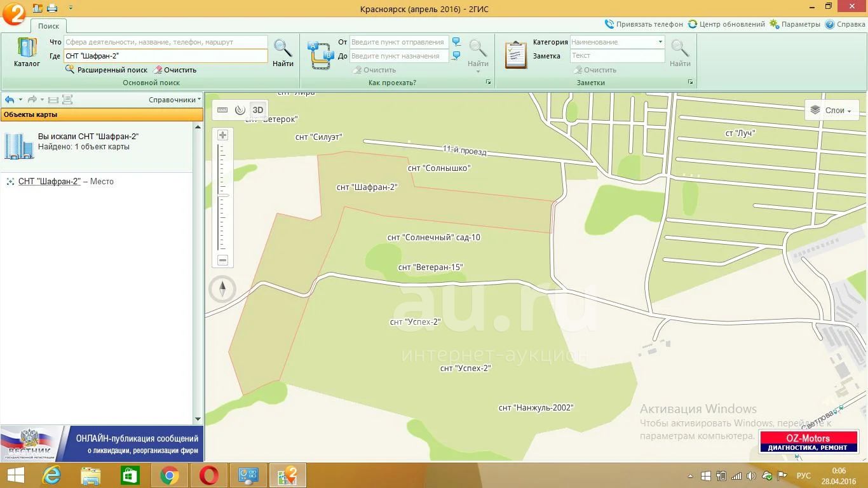Clear the notes fields with Очистить
This screenshot has width=868, height=488.
point(595,70)
